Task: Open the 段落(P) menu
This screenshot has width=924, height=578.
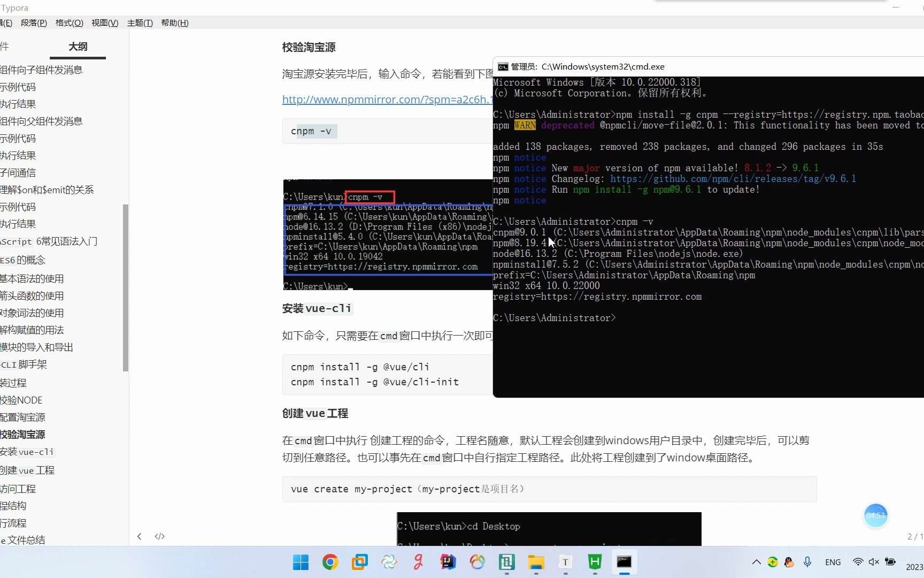Action: click(34, 23)
